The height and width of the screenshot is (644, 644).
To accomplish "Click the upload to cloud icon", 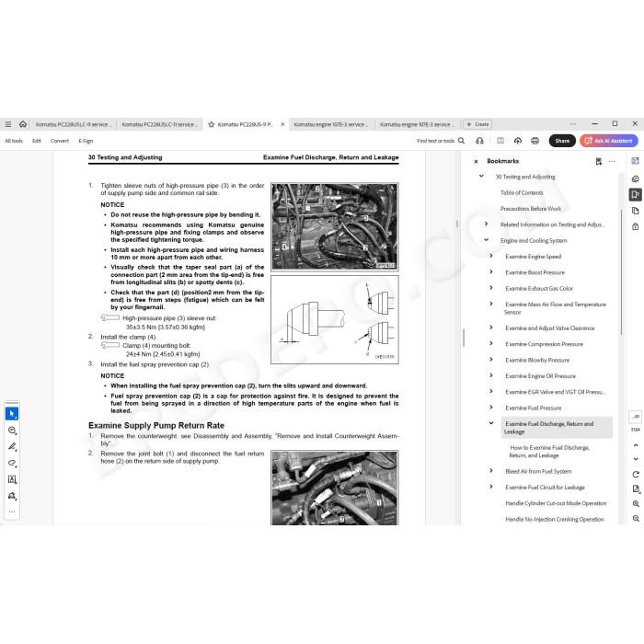I will (x=517, y=141).
